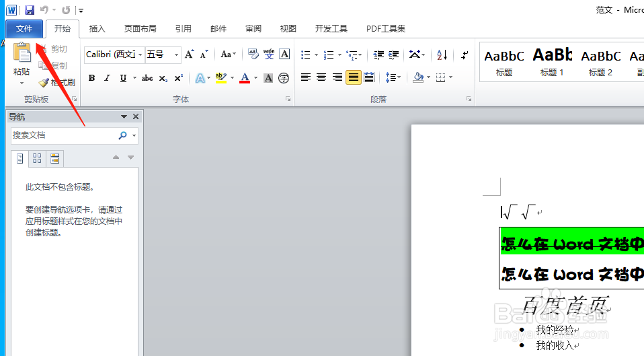This screenshot has width=644, height=356.
Task: Toggle Strikethrough formatting
Action: pos(147,78)
